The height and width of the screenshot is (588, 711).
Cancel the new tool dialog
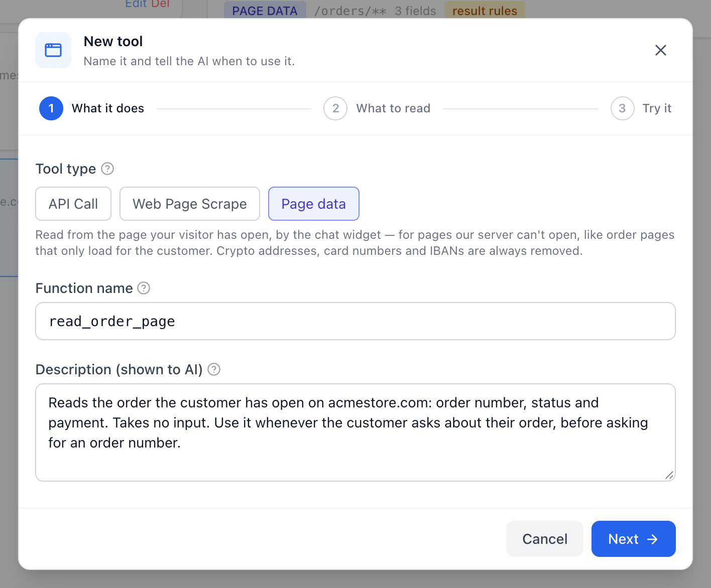click(545, 539)
